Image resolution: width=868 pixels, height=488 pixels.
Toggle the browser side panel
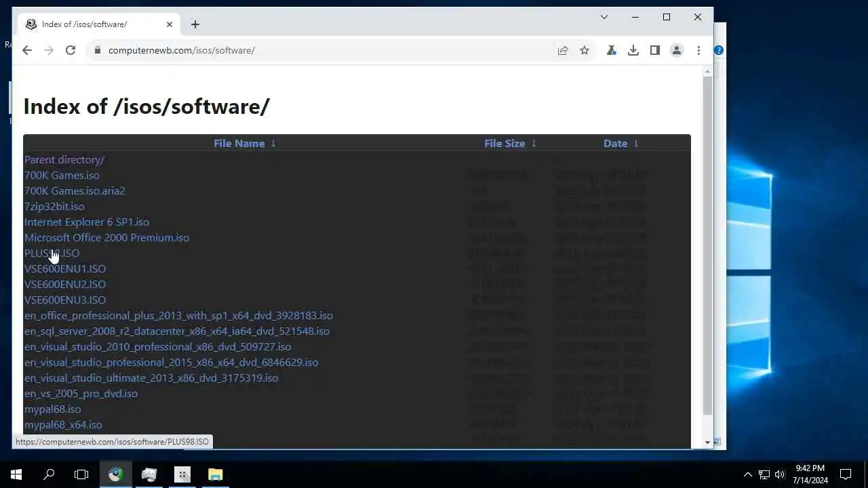(655, 50)
